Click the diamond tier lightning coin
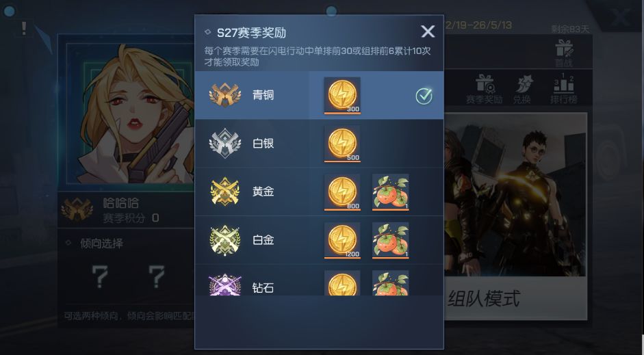 point(342,283)
